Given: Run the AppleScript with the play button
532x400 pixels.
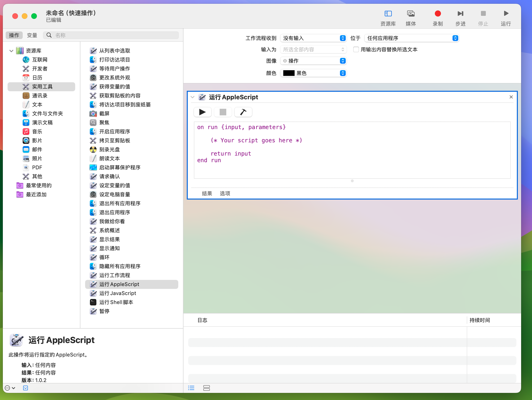Looking at the screenshot, I should click(202, 112).
